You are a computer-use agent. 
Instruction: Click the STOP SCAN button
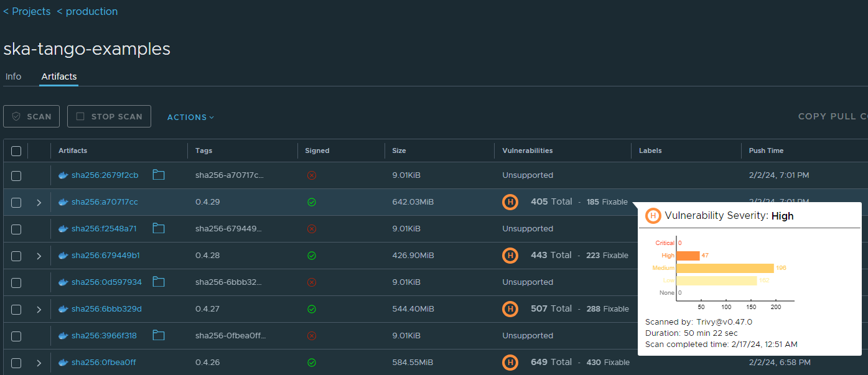pyautogui.click(x=109, y=116)
